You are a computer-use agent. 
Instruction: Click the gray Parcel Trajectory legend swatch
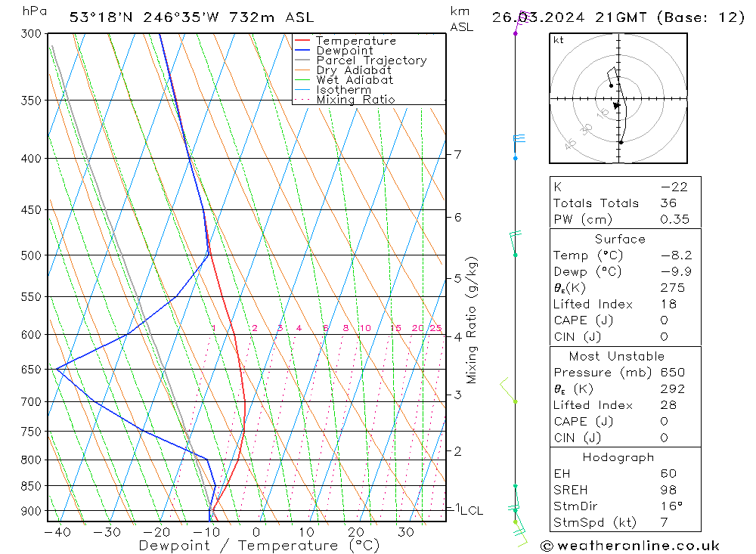pyautogui.click(x=302, y=60)
